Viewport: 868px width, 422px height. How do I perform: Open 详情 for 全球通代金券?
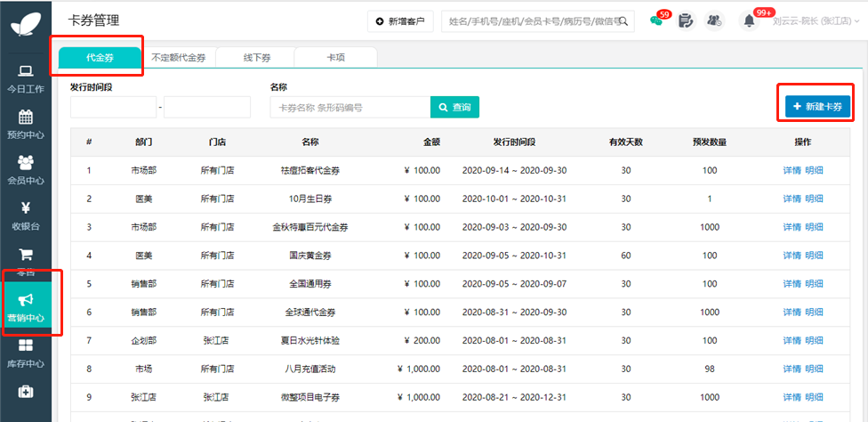tap(792, 312)
